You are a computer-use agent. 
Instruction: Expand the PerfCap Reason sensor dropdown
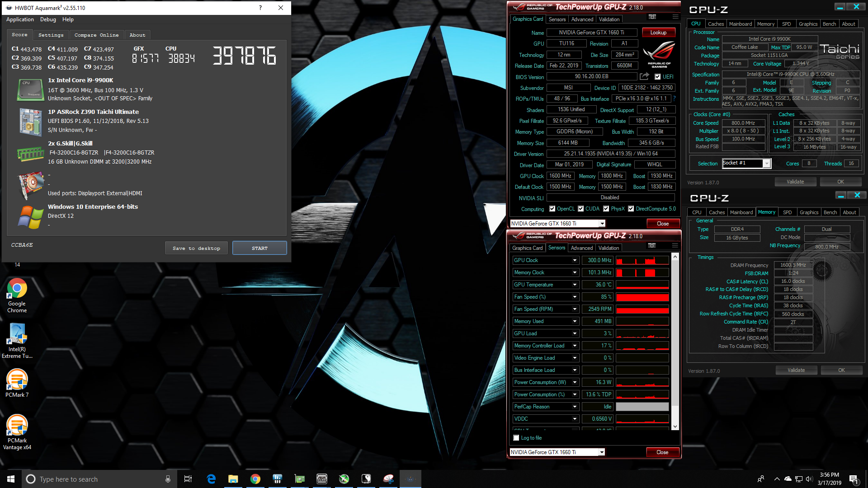[575, 407]
